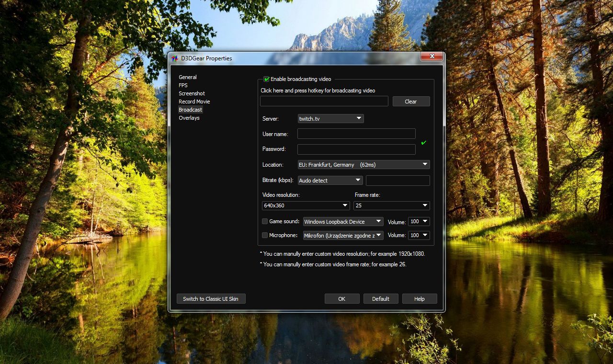Image resolution: width=613 pixels, height=364 pixels.
Task: Open the Location dropdown showing EU: Frankfurt
Action: 363,165
